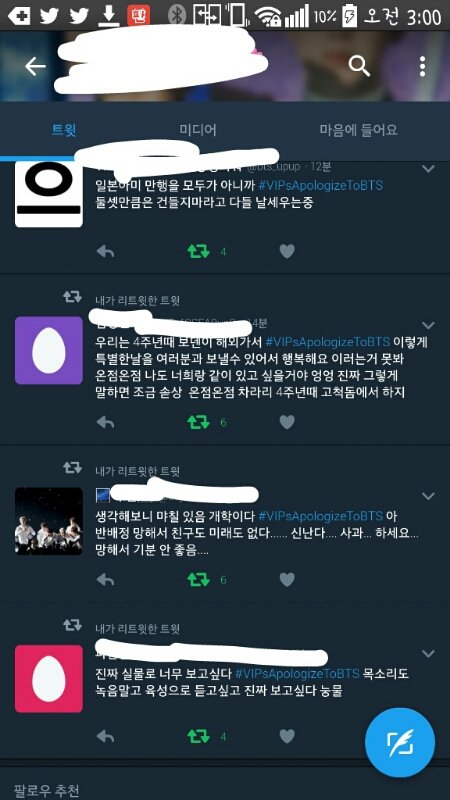Screen dimensions: 450x800
Task: Undo retweet on the first tweet
Action: (x=198, y=252)
